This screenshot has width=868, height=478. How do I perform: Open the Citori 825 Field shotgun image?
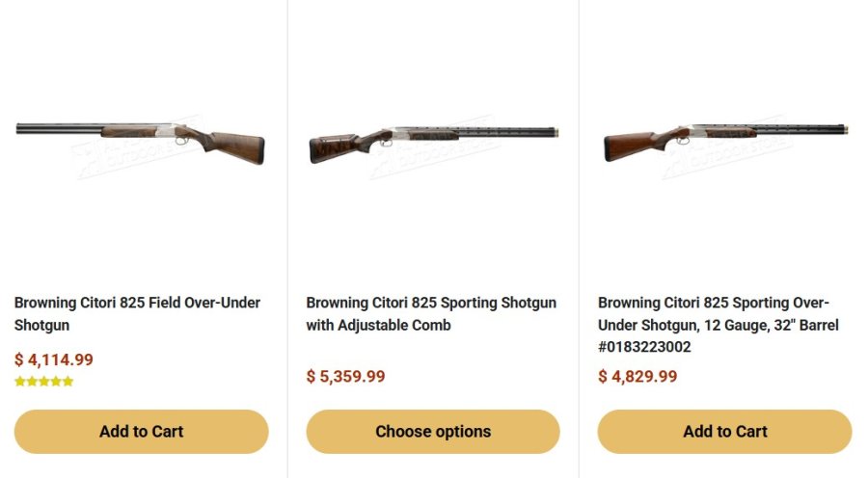[141, 142]
